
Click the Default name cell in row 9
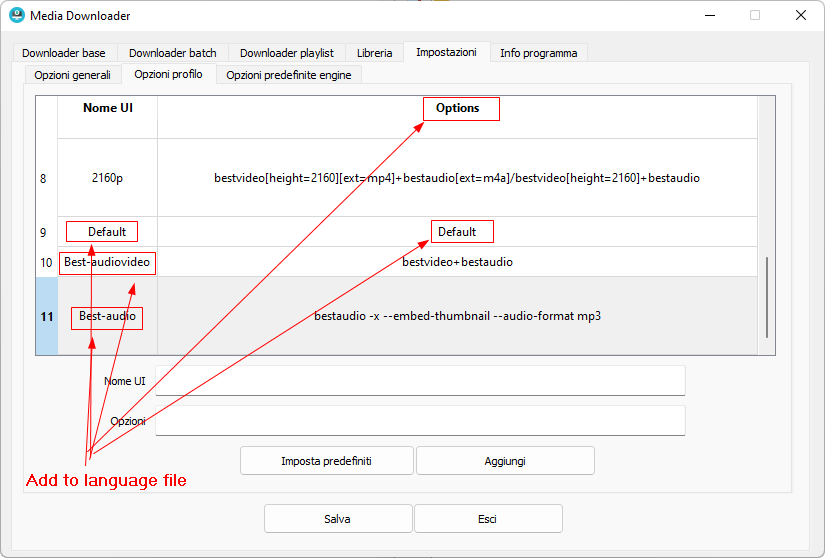tap(108, 232)
